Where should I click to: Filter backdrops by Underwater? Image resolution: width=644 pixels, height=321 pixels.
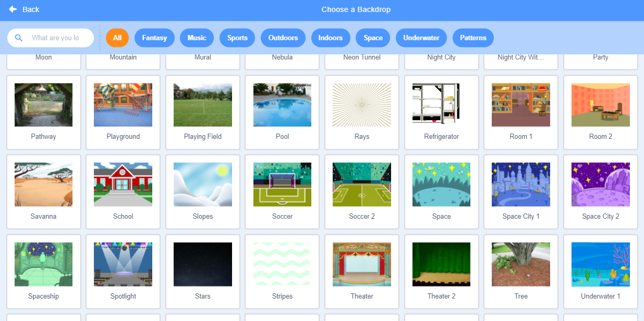421,38
